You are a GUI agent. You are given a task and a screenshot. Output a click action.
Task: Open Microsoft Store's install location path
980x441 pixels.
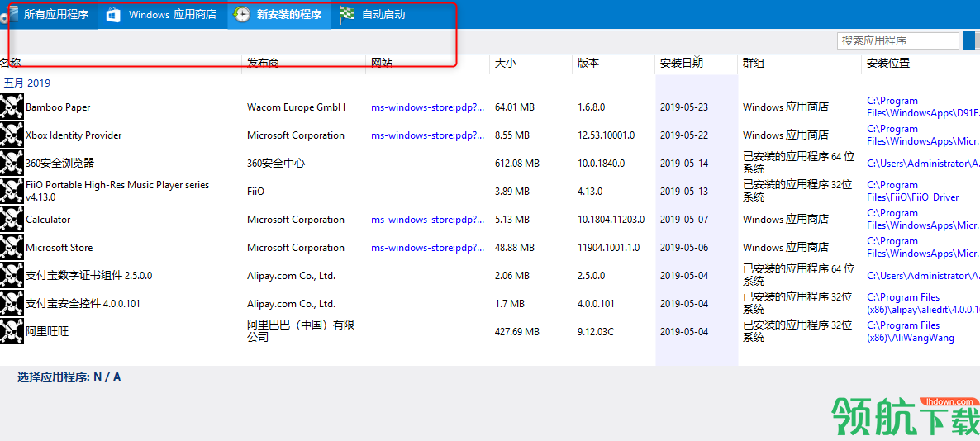[x=922, y=248]
